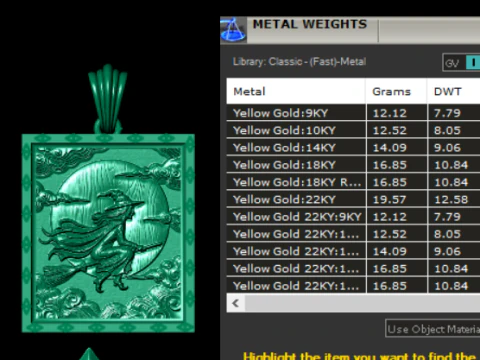480x360 pixels.
Task: Select the Yellow Gold:9KY row
Action: click(x=353, y=113)
